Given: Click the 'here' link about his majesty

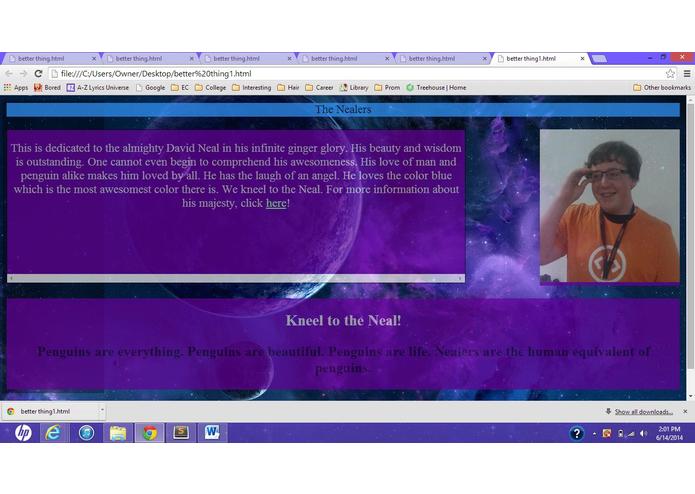Looking at the screenshot, I should tap(276, 203).
